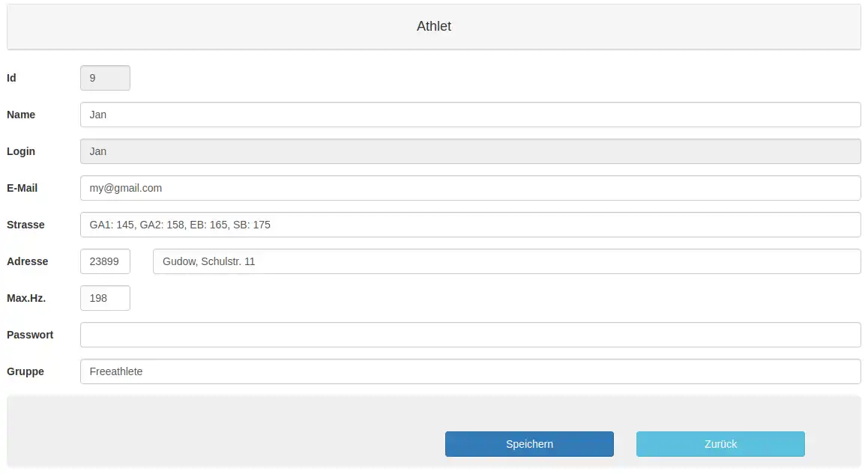Click the E-Mail field containing my@gmail.com
This screenshot has height=474, width=868.
pyautogui.click(x=470, y=188)
